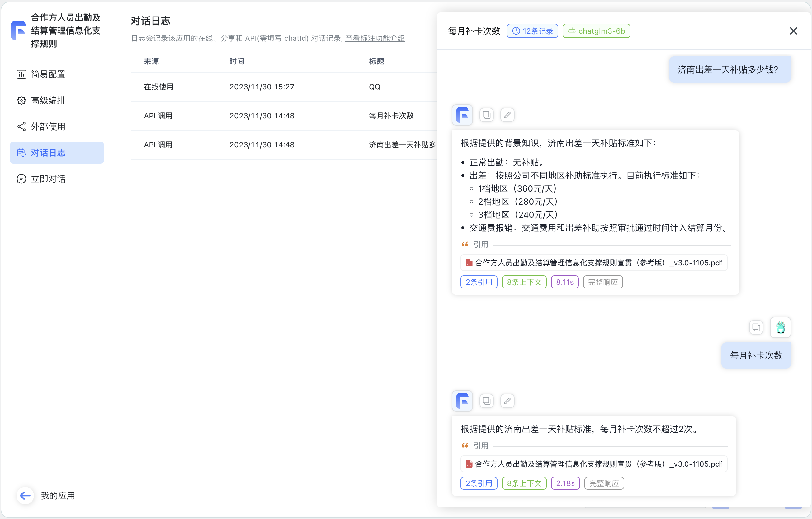812x519 pixels.
Task: Open 2条引用 under first answer
Action: pos(479,282)
